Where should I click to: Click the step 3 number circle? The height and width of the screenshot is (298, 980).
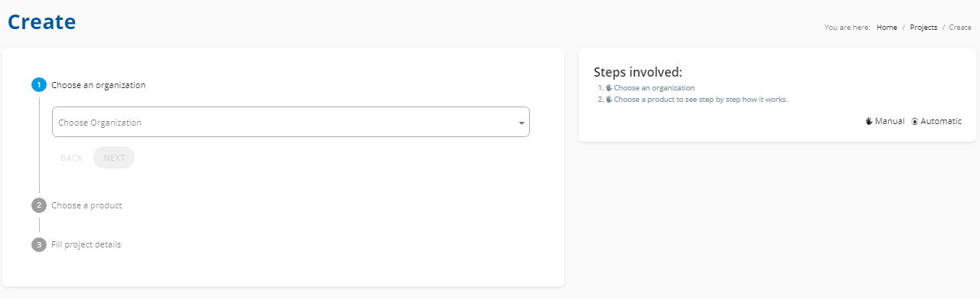(x=39, y=244)
